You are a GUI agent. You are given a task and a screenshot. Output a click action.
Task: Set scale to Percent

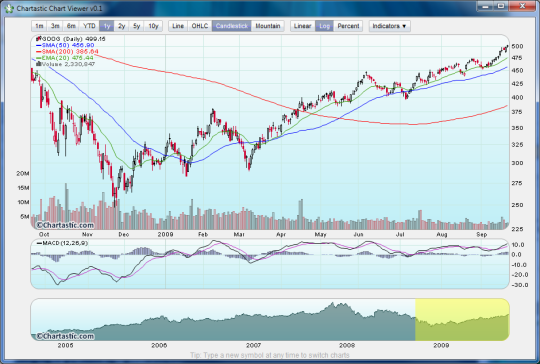point(348,26)
